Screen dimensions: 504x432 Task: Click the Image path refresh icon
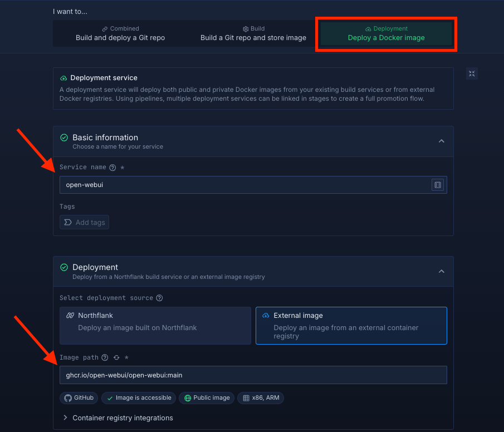116,358
